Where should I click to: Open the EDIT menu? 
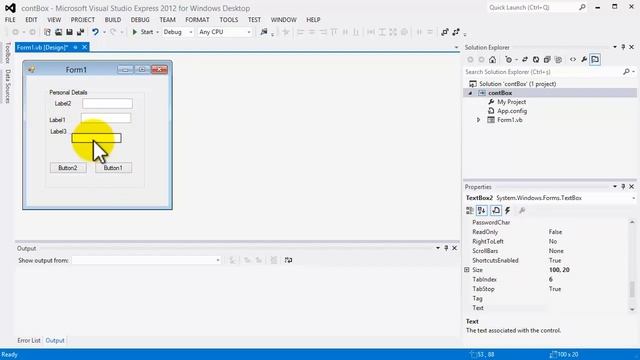coord(31,20)
